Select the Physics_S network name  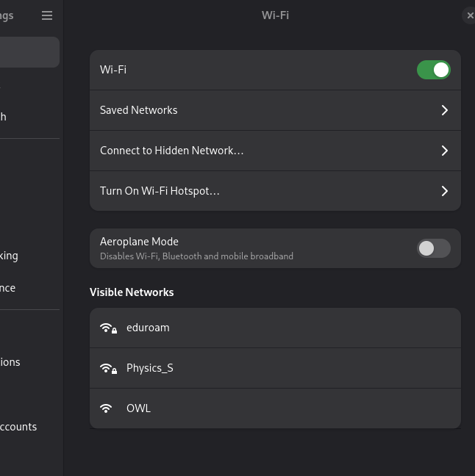150,368
